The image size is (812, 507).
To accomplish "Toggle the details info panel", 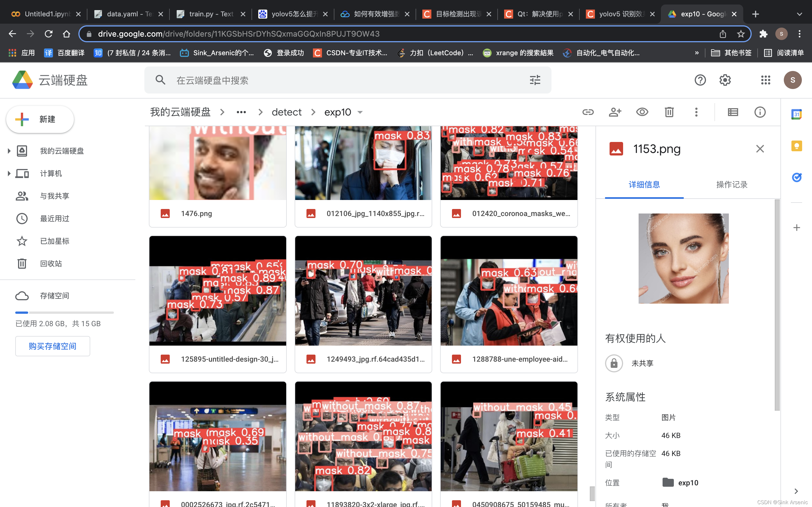I will pyautogui.click(x=760, y=112).
